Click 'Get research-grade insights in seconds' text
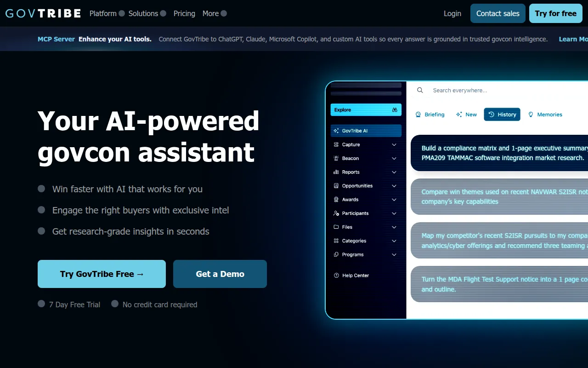 131,231
